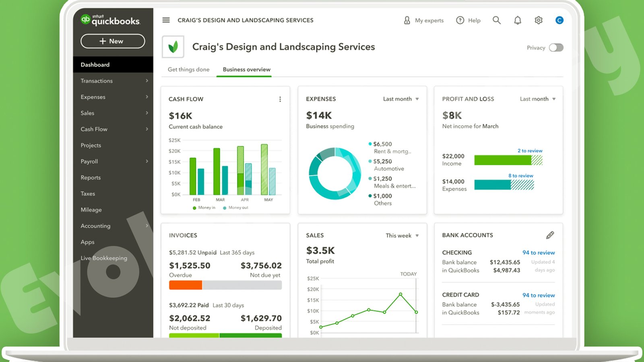Click Credit Card 94 to review link
Viewport: 644px width, 362px height.
point(539,295)
